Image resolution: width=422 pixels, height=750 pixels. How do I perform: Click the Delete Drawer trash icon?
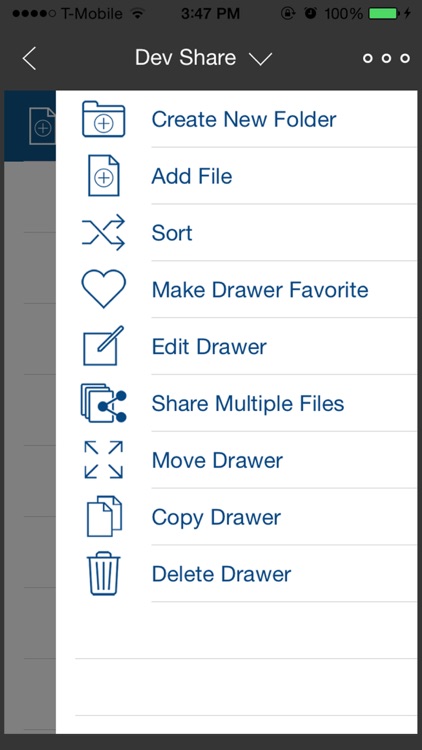(x=103, y=574)
